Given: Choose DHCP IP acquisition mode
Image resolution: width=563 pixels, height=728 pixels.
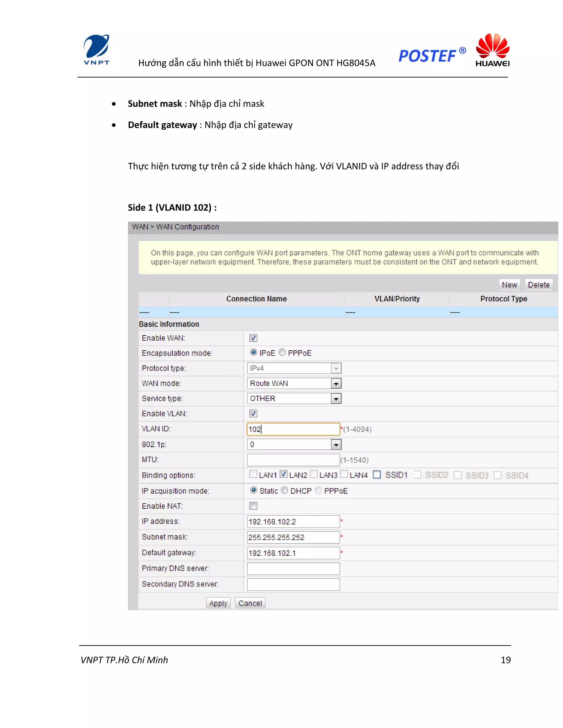Looking at the screenshot, I should pos(285,490).
